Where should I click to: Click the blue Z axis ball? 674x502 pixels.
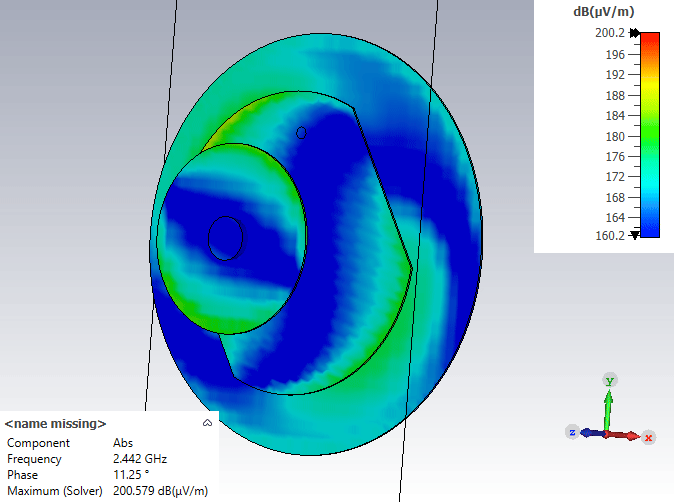pyautogui.click(x=572, y=431)
